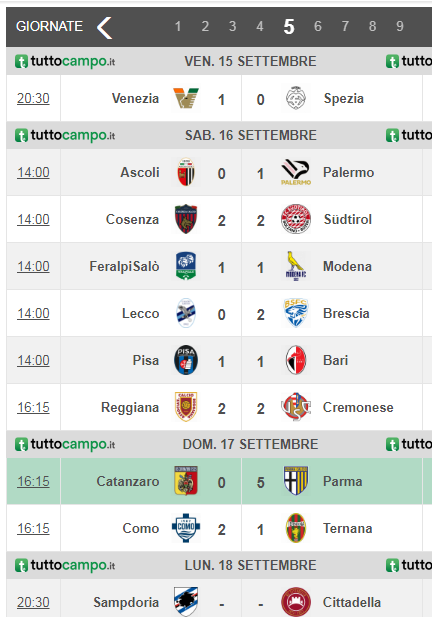Screen dimensions: 432x630
Task: Click the Venezia team crest
Action: [186, 98]
